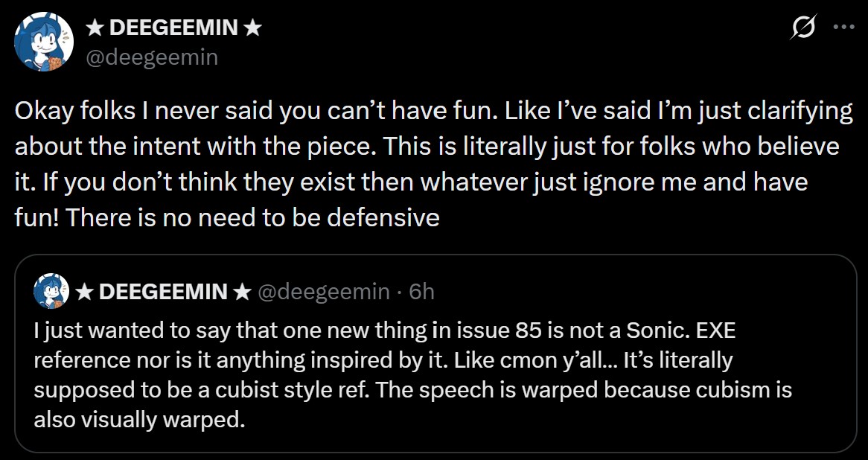This screenshot has height=460, width=868.
Task: Open the 6h timestamp on the quoted post
Action: (x=421, y=292)
